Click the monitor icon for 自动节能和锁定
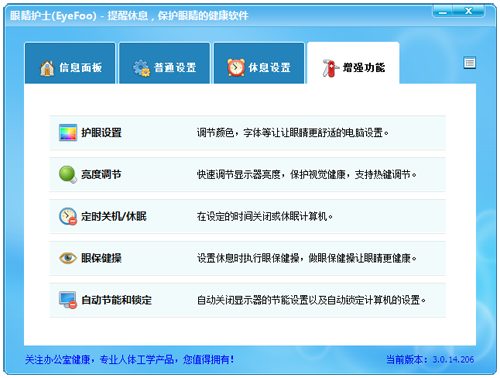Image resolution: width=500 pixels, height=378 pixels. [68, 300]
